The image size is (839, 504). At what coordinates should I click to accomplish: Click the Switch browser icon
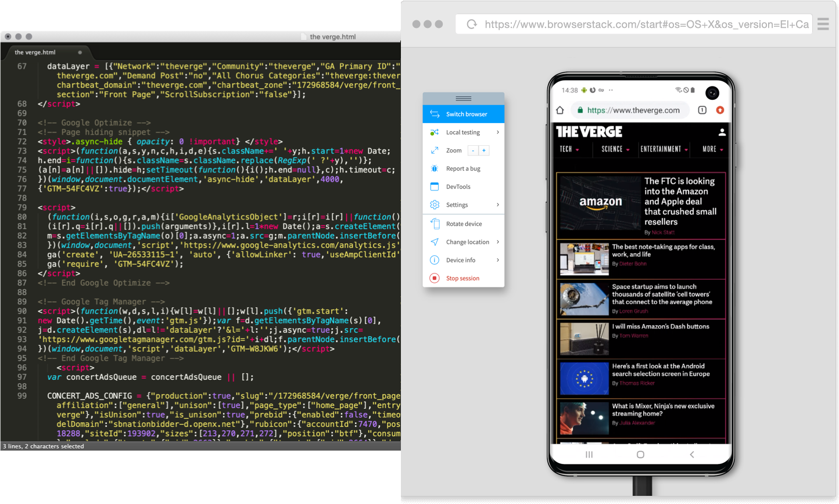point(434,114)
